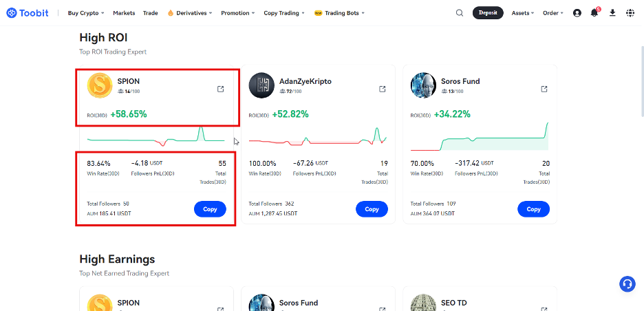Copy the SPION trader

point(210,209)
